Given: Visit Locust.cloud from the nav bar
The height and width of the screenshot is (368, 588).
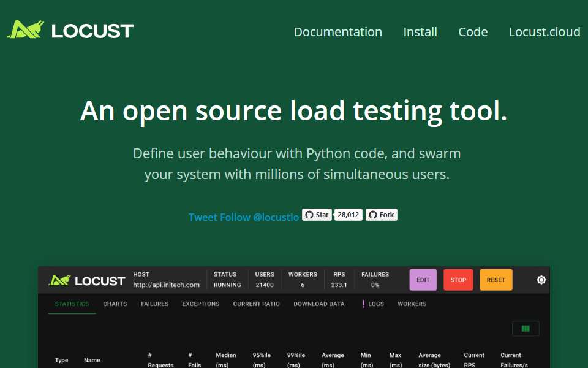Looking at the screenshot, I should [x=545, y=32].
